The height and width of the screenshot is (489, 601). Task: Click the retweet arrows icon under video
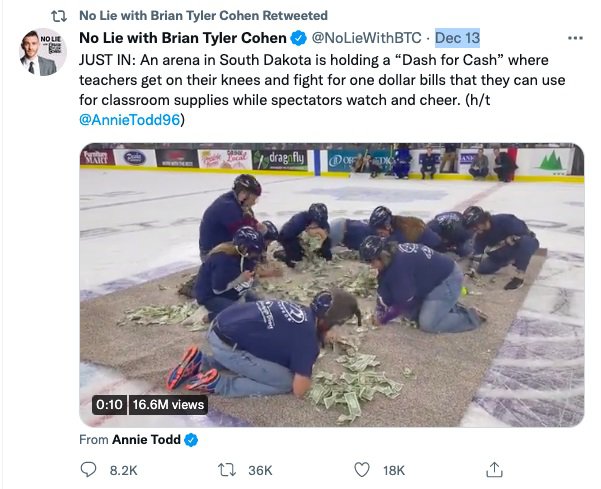coord(225,469)
